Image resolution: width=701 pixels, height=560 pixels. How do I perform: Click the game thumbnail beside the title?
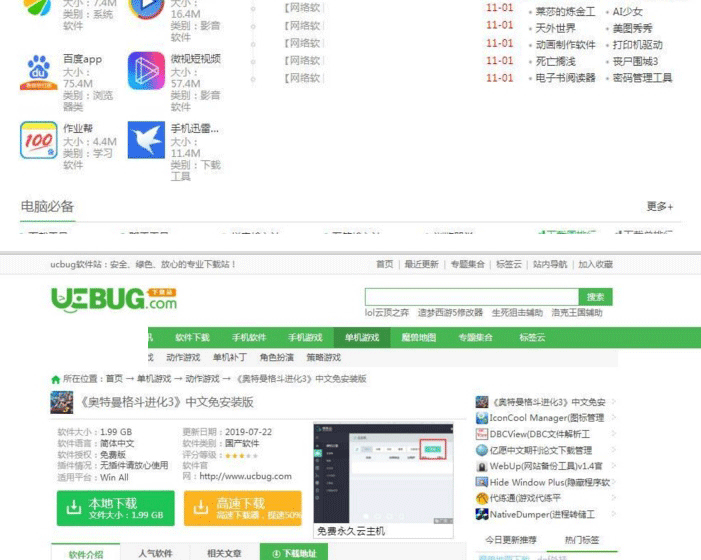click(62, 402)
